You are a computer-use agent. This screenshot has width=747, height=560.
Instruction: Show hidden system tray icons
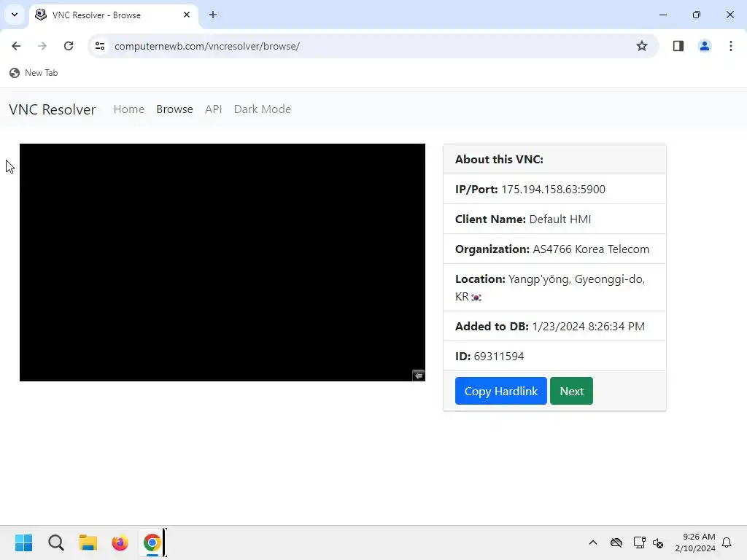pos(592,542)
